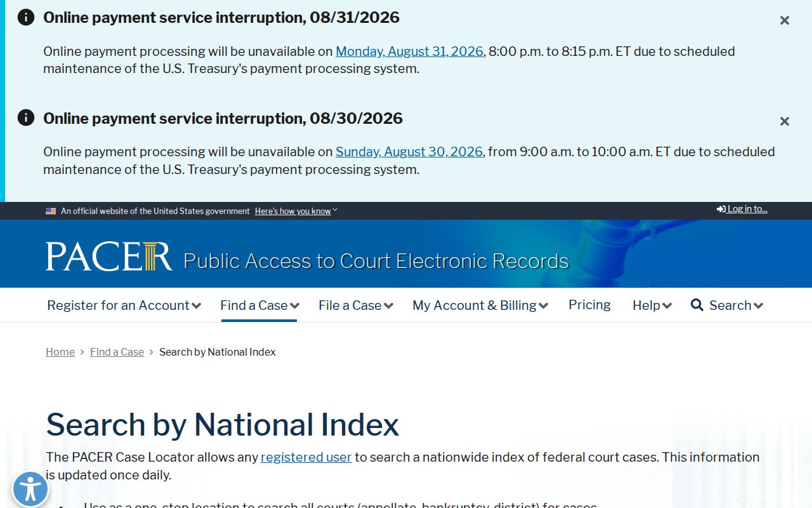Click the "Search by National Index" heading

point(223,424)
